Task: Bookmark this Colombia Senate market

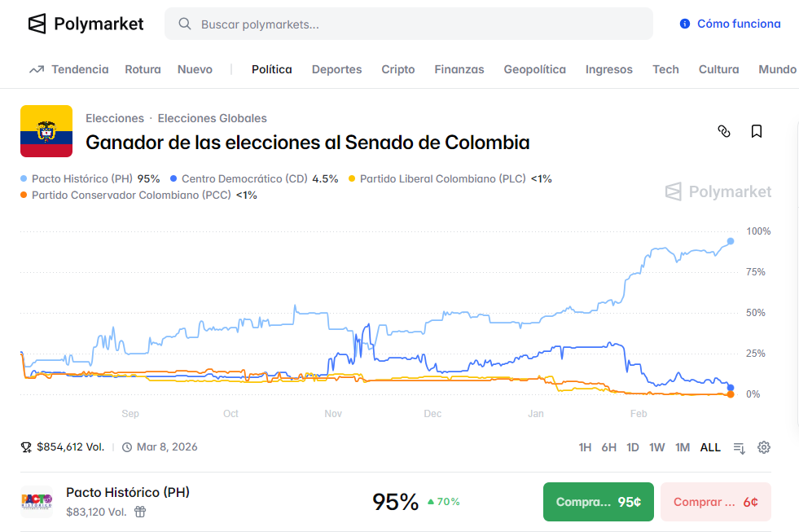Action: (x=757, y=131)
